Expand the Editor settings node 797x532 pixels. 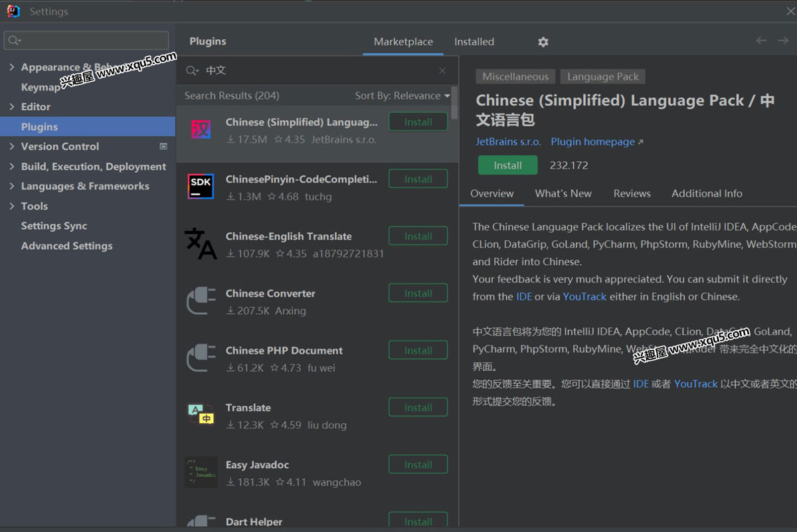(11, 106)
